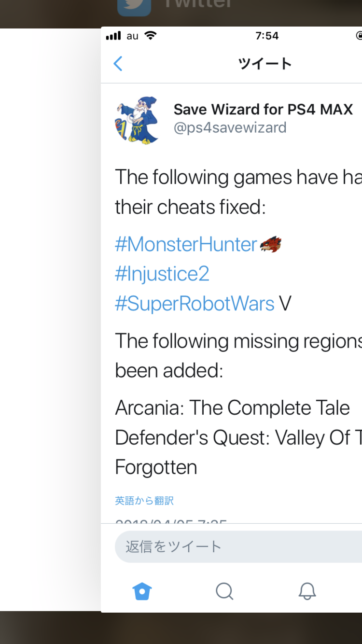Tap the Wi-Fi status icon
The image size is (362, 644).
point(151,36)
